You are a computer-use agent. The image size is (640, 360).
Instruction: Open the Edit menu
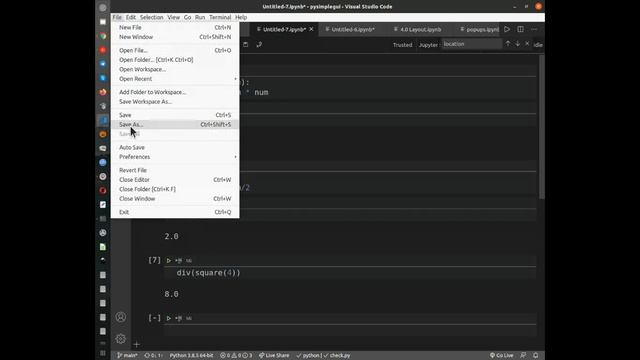(x=131, y=17)
